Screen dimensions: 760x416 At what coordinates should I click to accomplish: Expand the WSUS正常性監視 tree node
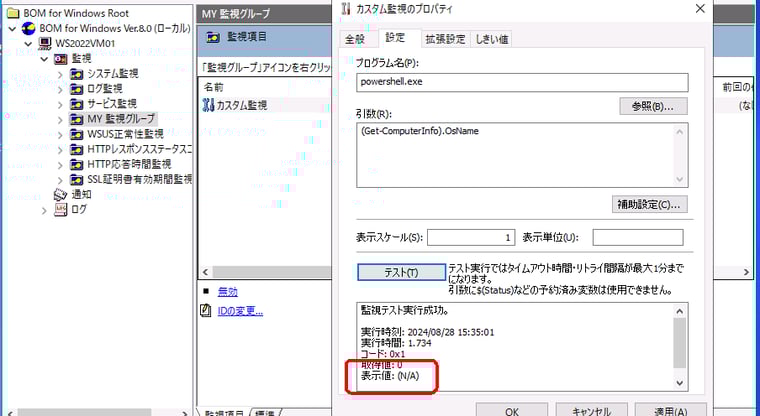click(x=60, y=135)
